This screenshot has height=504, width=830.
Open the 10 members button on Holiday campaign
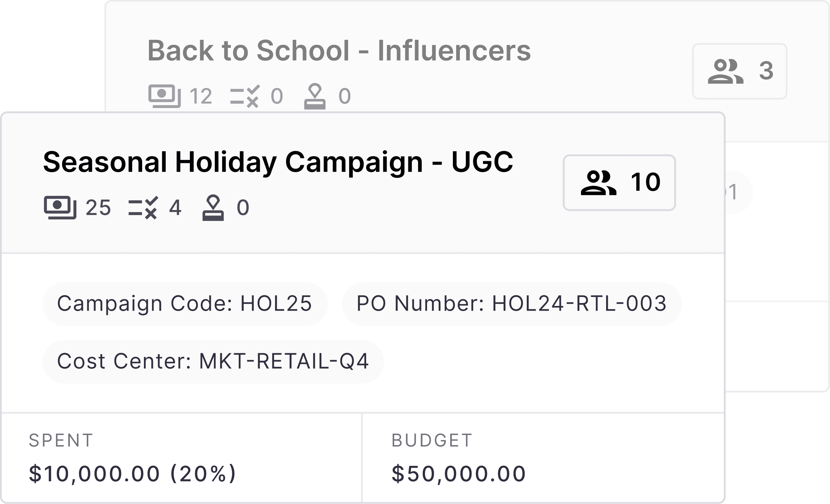pyautogui.click(x=619, y=183)
